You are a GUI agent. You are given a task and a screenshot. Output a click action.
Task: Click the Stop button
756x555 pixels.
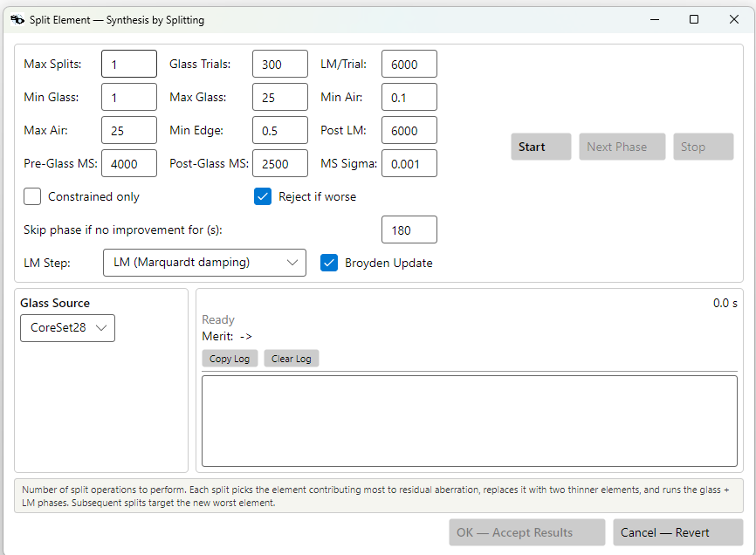[x=704, y=147]
